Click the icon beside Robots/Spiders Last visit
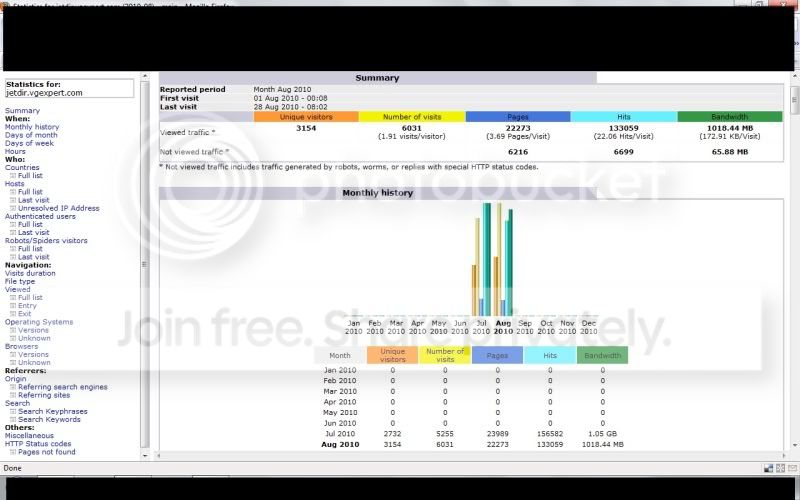This screenshot has height=500, width=800. (x=13, y=257)
